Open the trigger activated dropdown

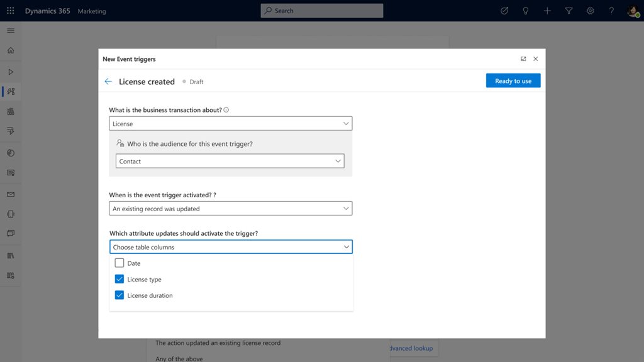[x=230, y=209]
